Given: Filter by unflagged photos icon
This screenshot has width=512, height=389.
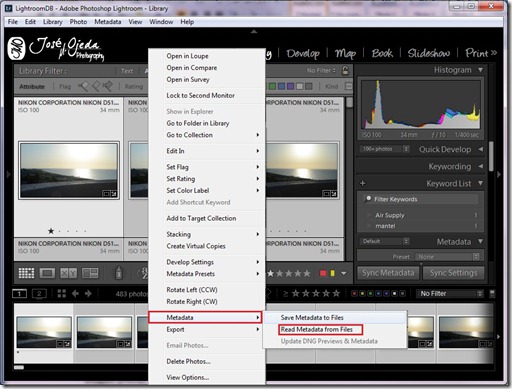Looking at the screenshot, I should [96, 86].
